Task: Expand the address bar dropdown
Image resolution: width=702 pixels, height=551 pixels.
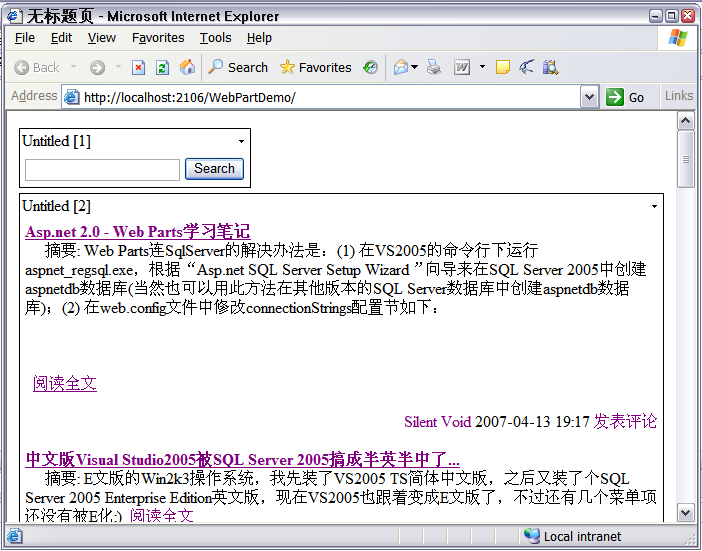Action: (x=590, y=97)
